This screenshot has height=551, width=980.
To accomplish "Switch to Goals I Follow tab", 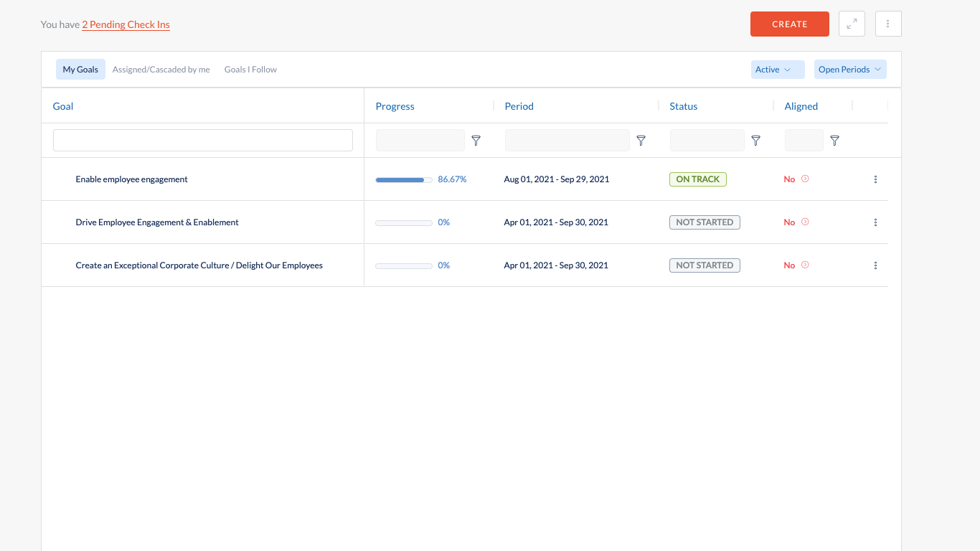I will 250,70.
